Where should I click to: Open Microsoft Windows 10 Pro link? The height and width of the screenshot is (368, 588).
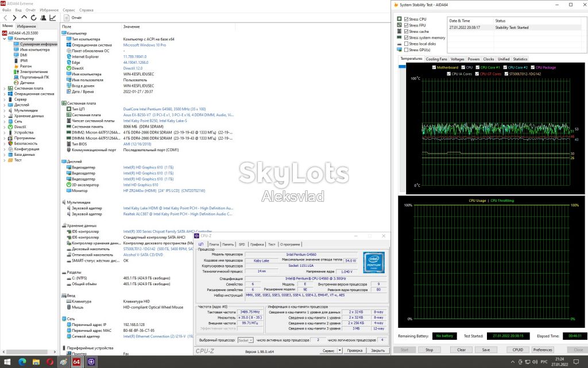coord(144,45)
